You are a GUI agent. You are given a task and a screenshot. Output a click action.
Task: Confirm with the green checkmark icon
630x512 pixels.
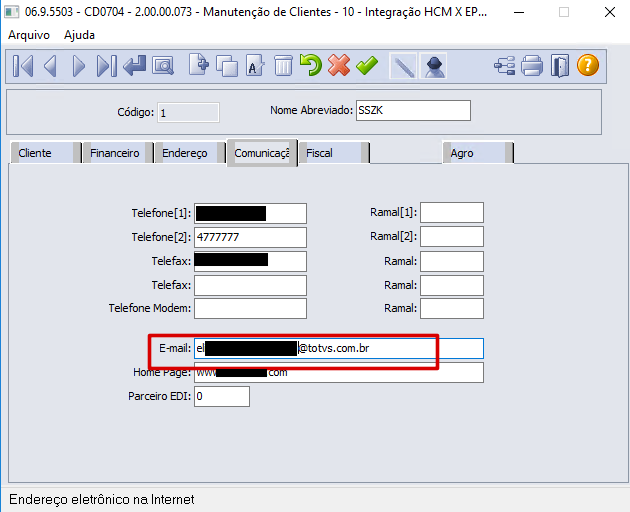pos(367,66)
